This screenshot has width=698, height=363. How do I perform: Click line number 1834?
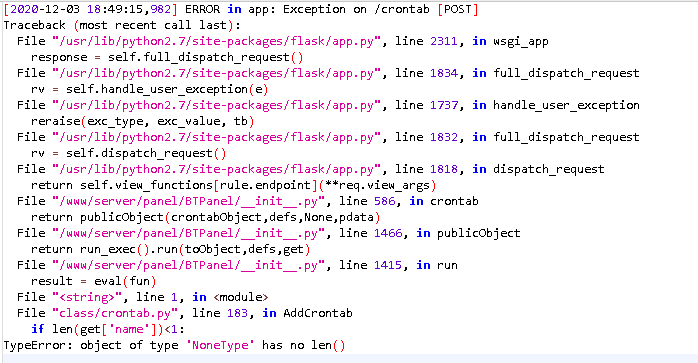point(444,73)
